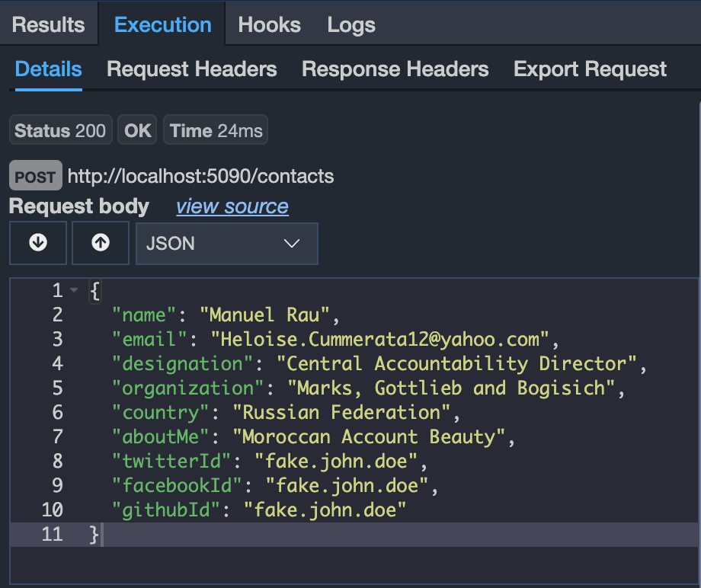Click the empty editor area below line 11

[x=354, y=564]
